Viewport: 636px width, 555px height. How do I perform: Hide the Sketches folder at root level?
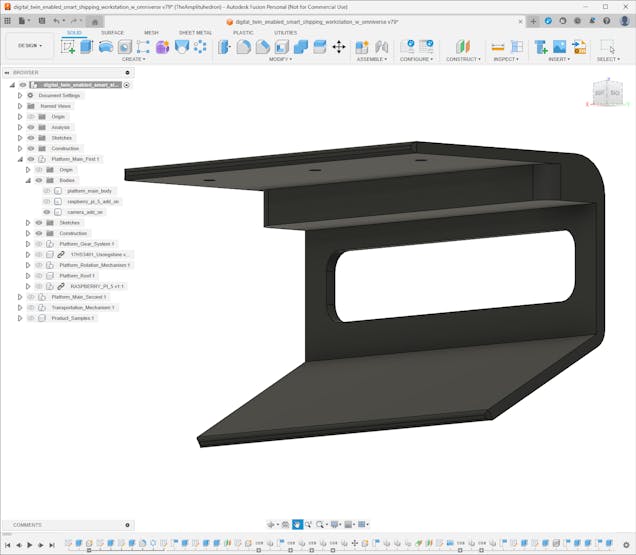(30, 138)
